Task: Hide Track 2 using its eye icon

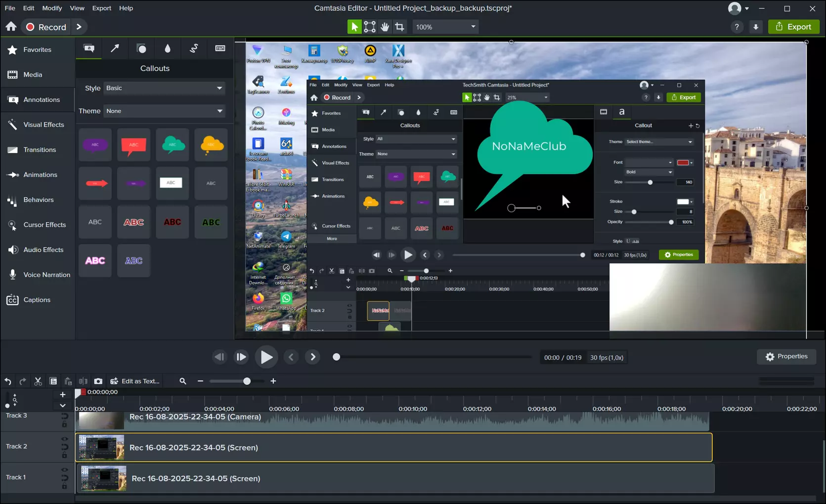Action: click(64, 439)
